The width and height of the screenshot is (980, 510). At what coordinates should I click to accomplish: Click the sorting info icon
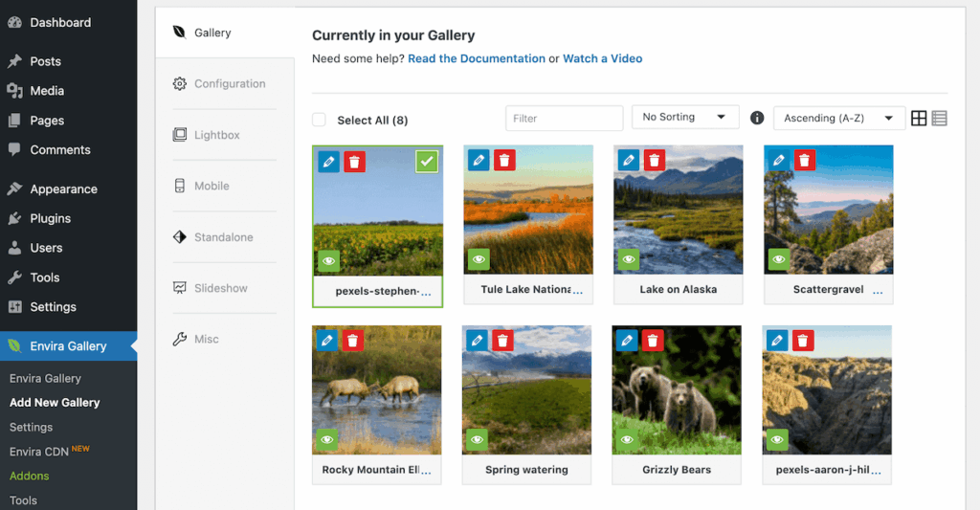pos(757,118)
